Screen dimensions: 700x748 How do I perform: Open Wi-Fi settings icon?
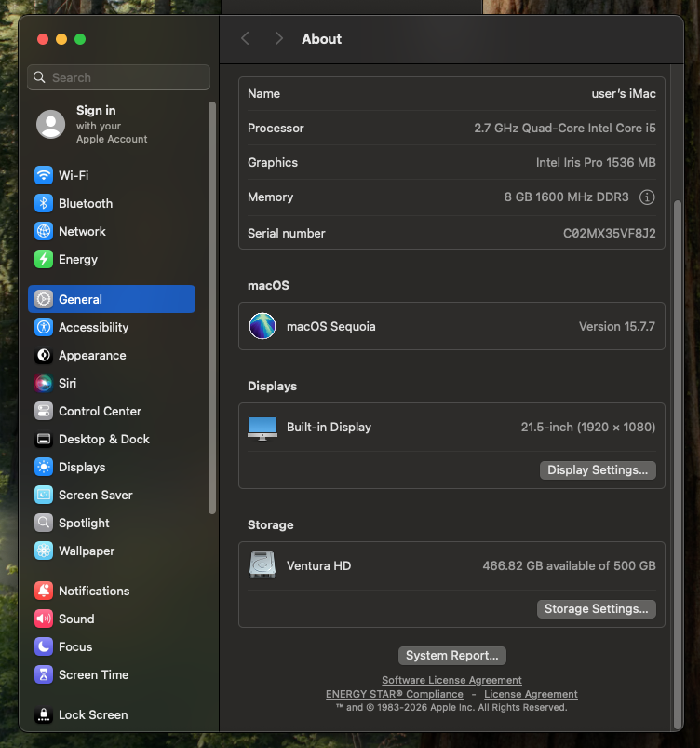tap(44, 175)
